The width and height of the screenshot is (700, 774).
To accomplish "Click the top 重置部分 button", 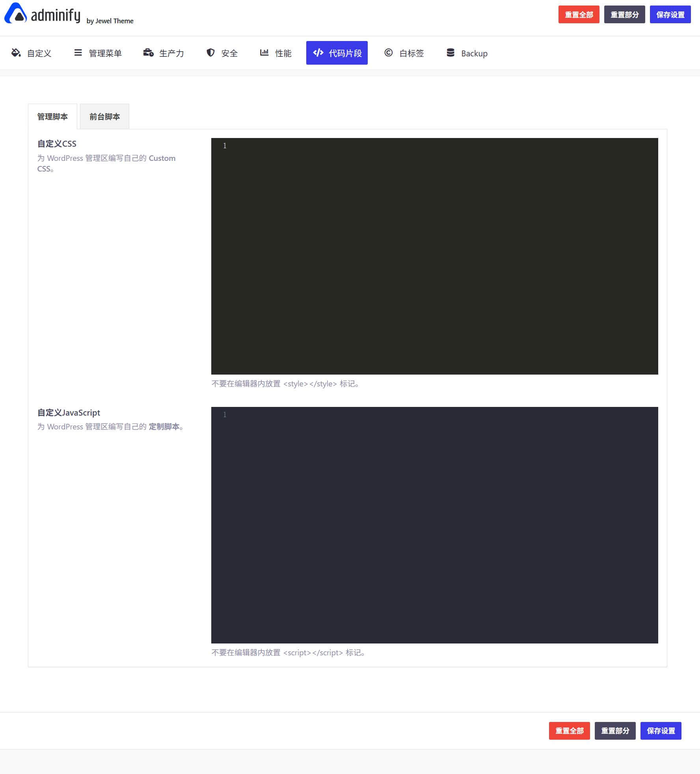I will coord(624,15).
